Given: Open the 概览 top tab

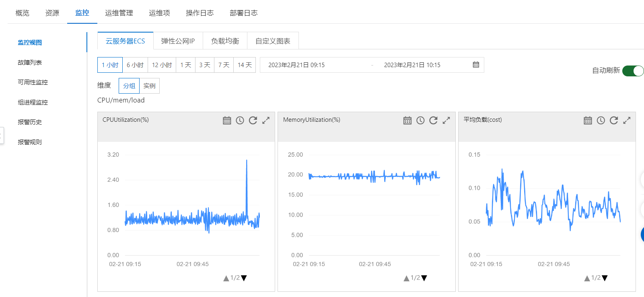Looking at the screenshot, I should pos(22,13).
